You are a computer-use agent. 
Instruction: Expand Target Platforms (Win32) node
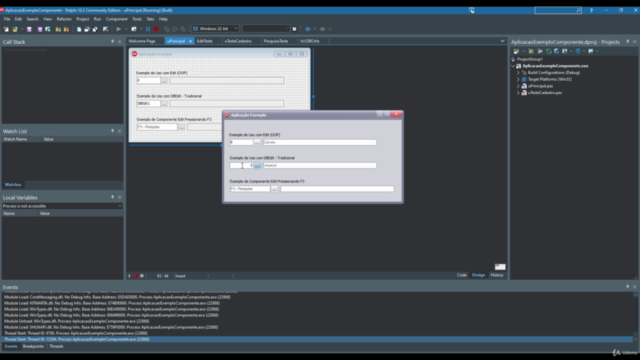click(x=518, y=79)
